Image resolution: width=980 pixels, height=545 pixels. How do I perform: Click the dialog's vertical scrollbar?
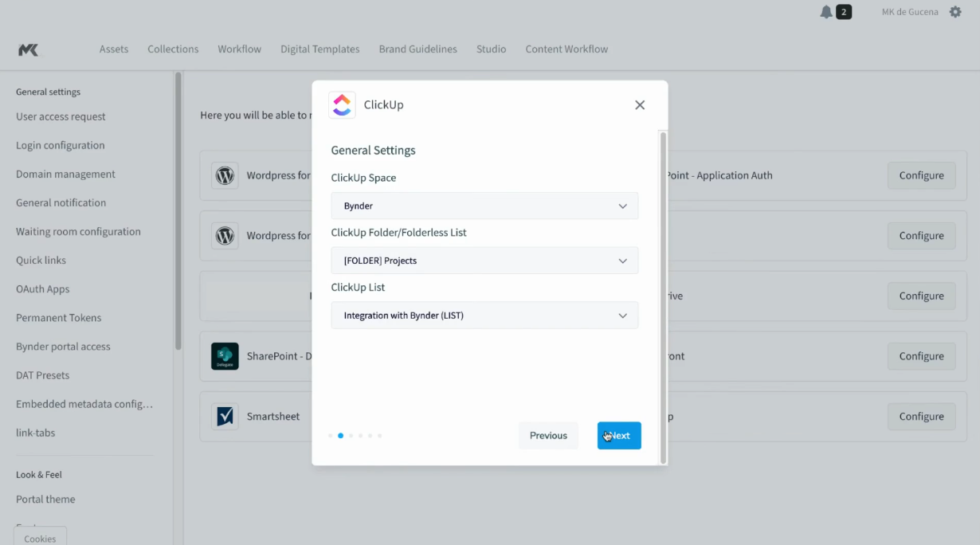(663, 296)
